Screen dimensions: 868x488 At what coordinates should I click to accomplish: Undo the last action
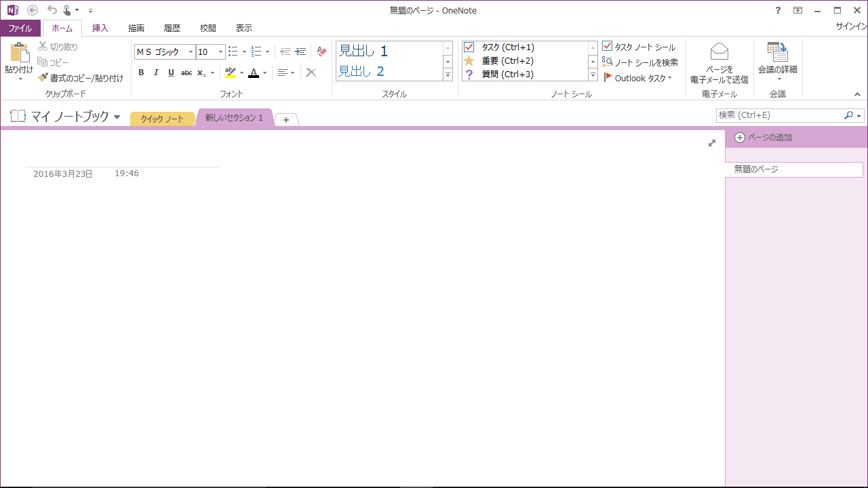click(x=52, y=10)
